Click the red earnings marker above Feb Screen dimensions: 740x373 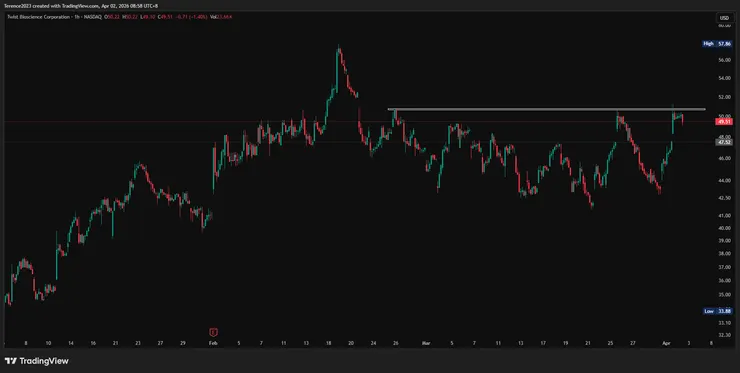click(213, 332)
